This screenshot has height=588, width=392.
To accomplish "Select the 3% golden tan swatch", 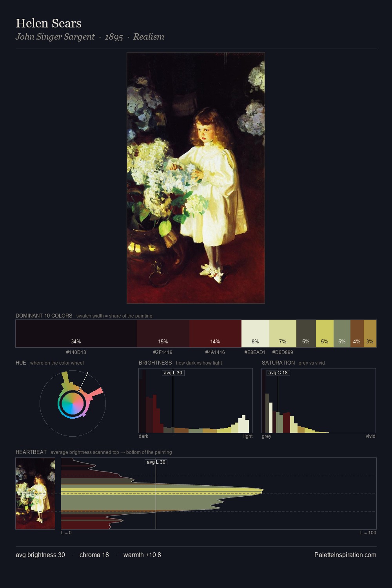I will [x=370, y=334].
